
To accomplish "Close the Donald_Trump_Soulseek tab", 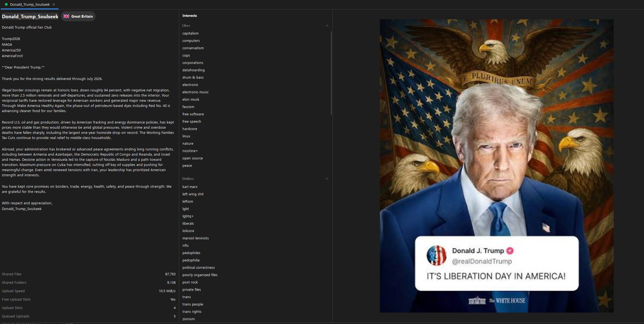I will click(54, 4).
